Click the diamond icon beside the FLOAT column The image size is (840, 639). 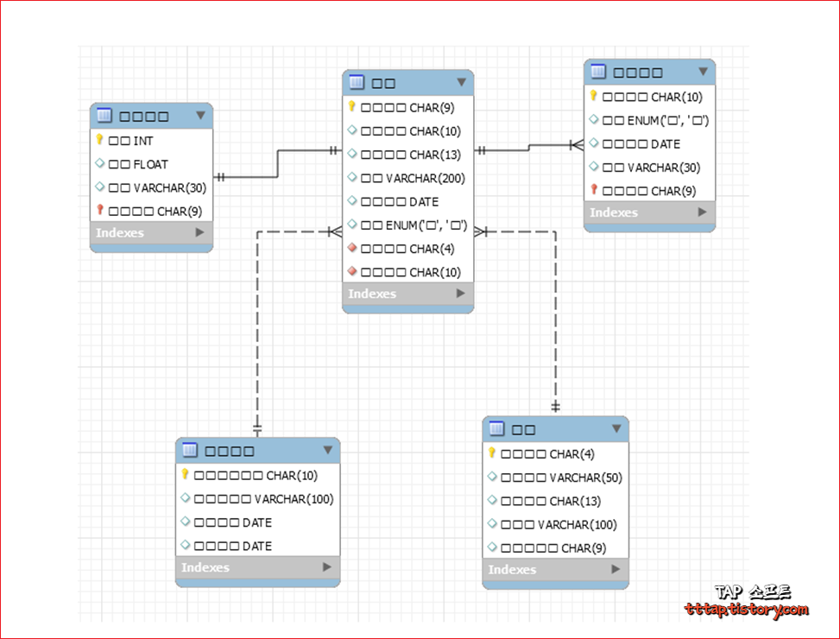coord(99,163)
